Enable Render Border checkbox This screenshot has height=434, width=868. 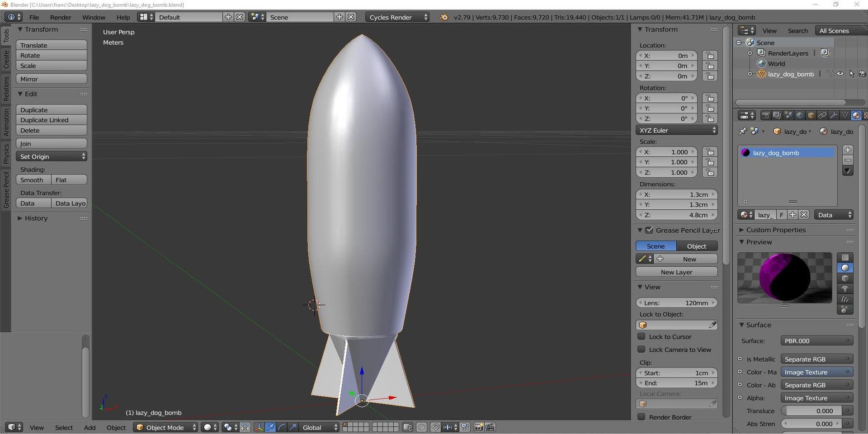[x=641, y=417]
